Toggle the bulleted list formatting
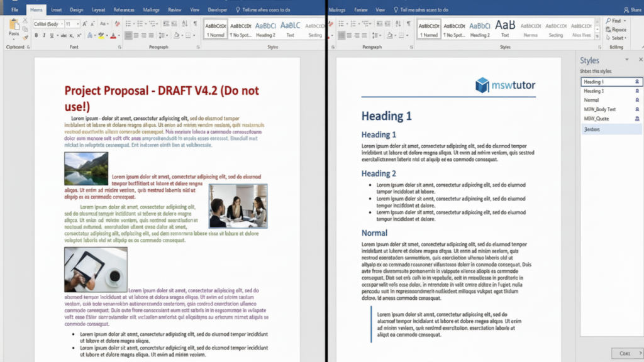 click(128, 23)
